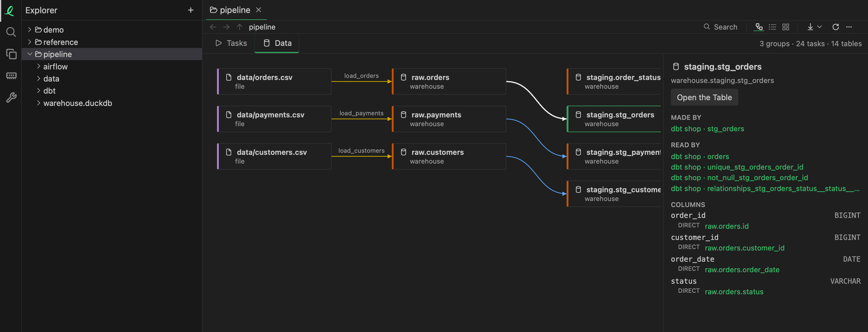Select the raw.orders warehouse node

[449, 81]
